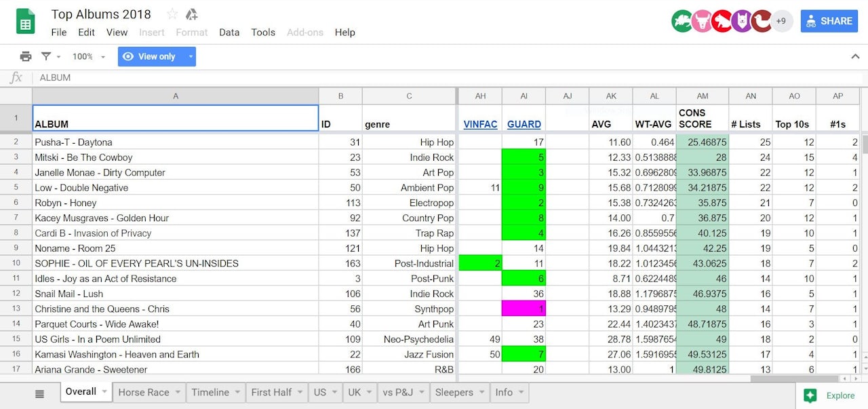Open the Overall tab dropdown arrow
This screenshot has height=409, width=868.
point(104,392)
